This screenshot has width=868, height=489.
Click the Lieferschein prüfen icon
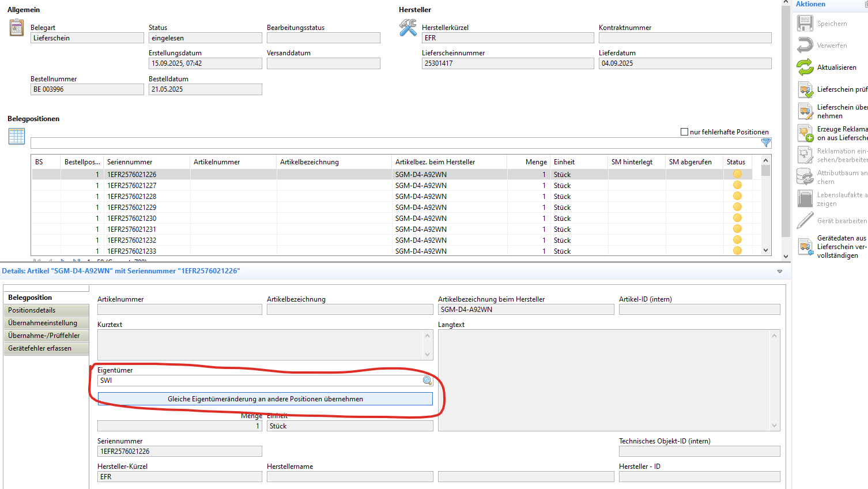805,89
